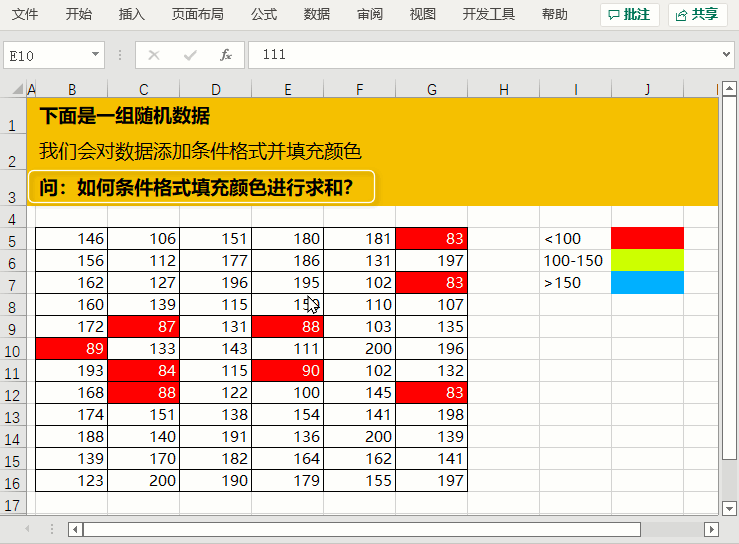The image size is (739, 544).
Task: Click the legend label >150
Action: pos(562,282)
